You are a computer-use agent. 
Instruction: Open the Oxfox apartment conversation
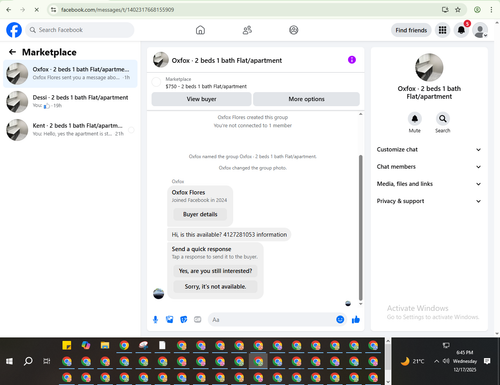(x=70, y=73)
